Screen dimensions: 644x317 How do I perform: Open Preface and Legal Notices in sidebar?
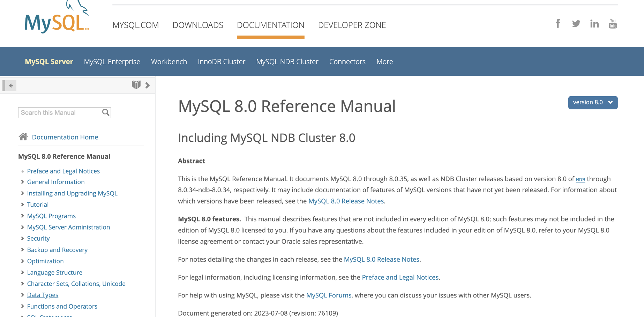pos(63,171)
